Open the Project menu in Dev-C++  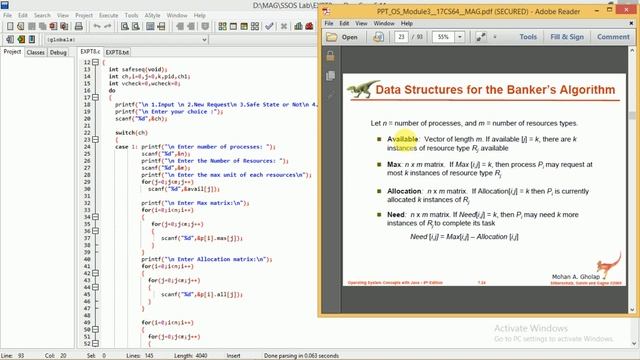84,15
